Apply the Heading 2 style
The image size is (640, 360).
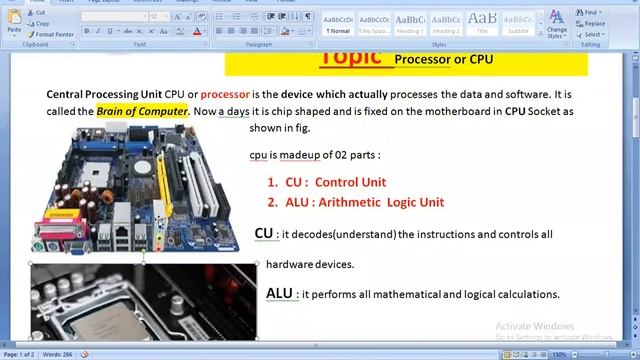[x=446, y=24]
